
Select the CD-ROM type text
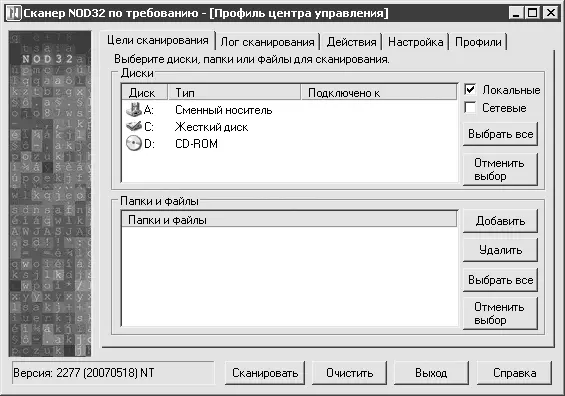tap(196, 144)
